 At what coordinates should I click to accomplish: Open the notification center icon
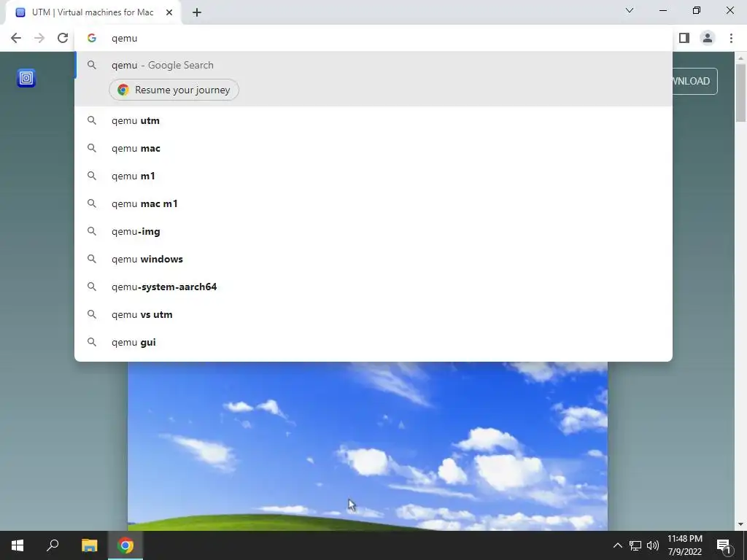pyautogui.click(x=724, y=545)
